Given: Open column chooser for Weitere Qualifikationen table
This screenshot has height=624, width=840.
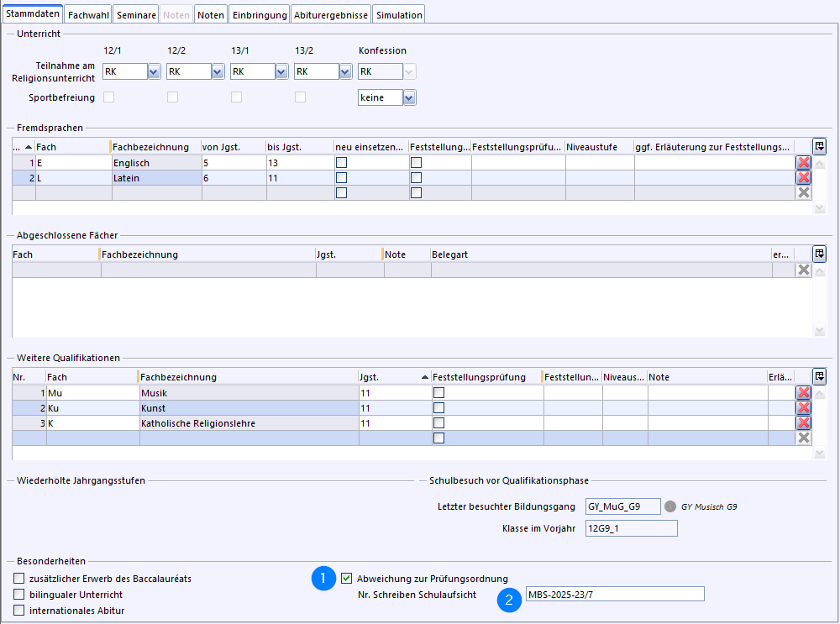Looking at the screenshot, I should pyautogui.click(x=820, y=376).
